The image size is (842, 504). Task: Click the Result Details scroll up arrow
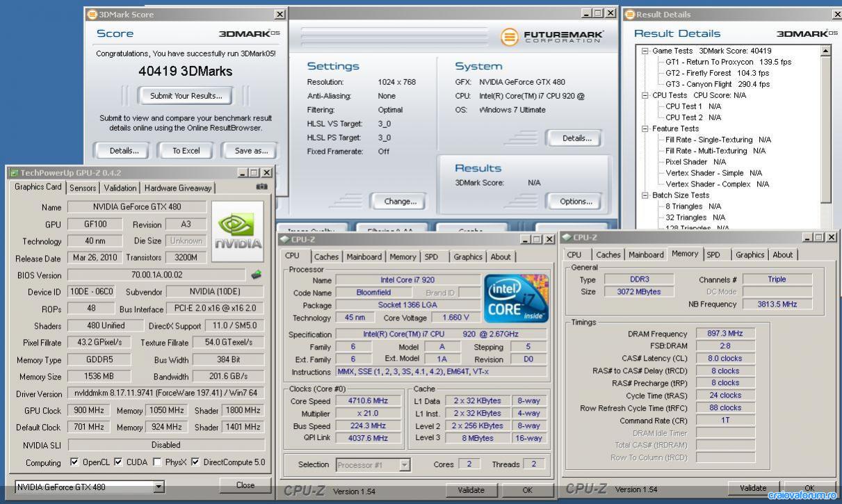coord(826,51)
